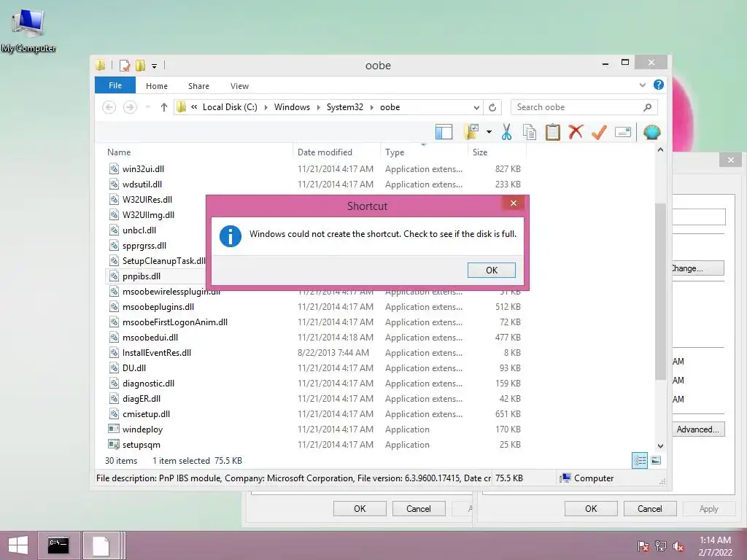This screenshot has height=560, width=747.
Task: Click Cancel in left background dialog
Action: coord(419,508)
